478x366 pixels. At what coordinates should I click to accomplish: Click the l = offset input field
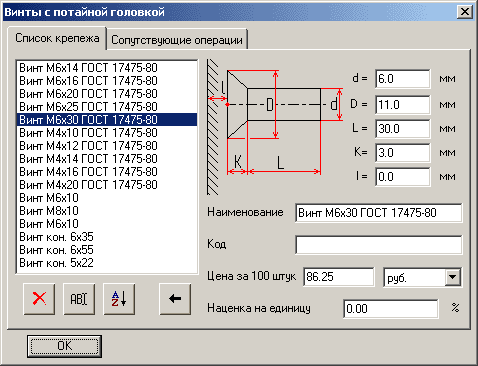tap(403, 177)
